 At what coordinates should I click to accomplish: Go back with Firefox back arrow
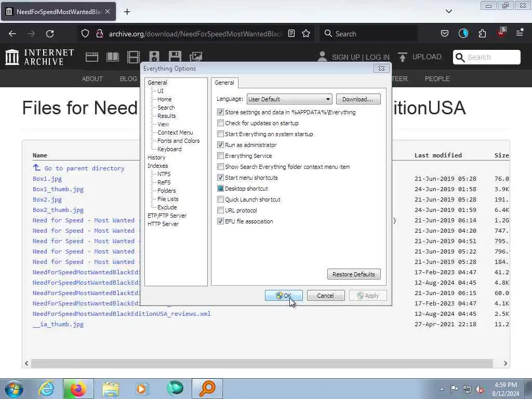coord(12,34)
